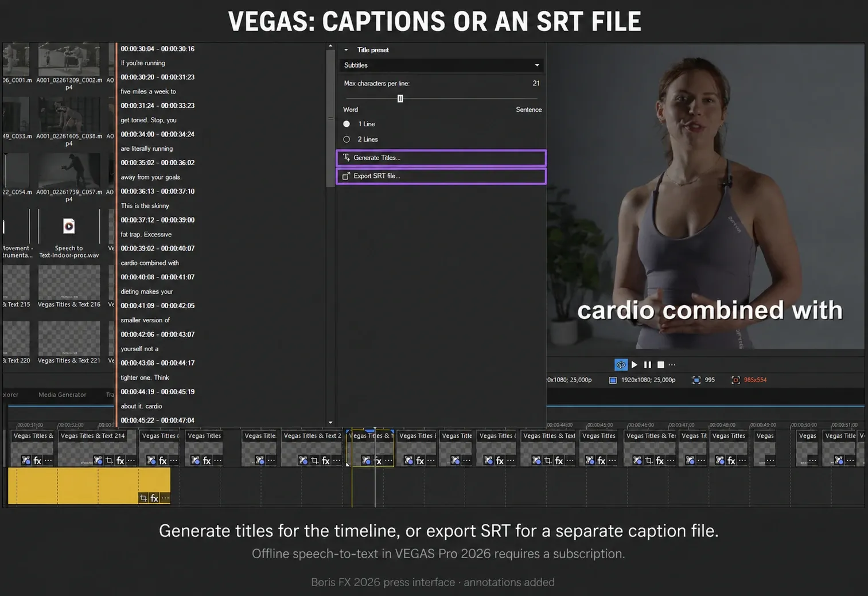The height and width of the screenshot is (596, 868).
Task: Click timeline ruler at 00:00:48:00
Action: pyautogui.click(x=722, y=425)
